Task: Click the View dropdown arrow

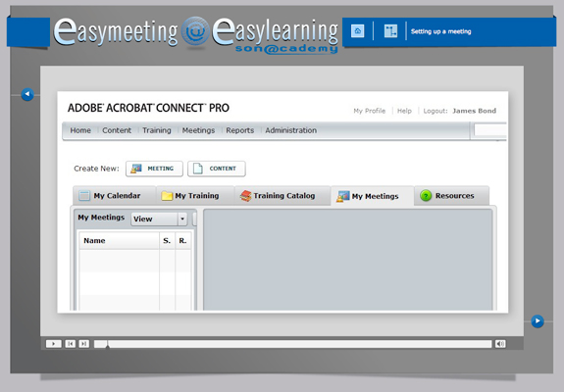Action: [182, 219]
